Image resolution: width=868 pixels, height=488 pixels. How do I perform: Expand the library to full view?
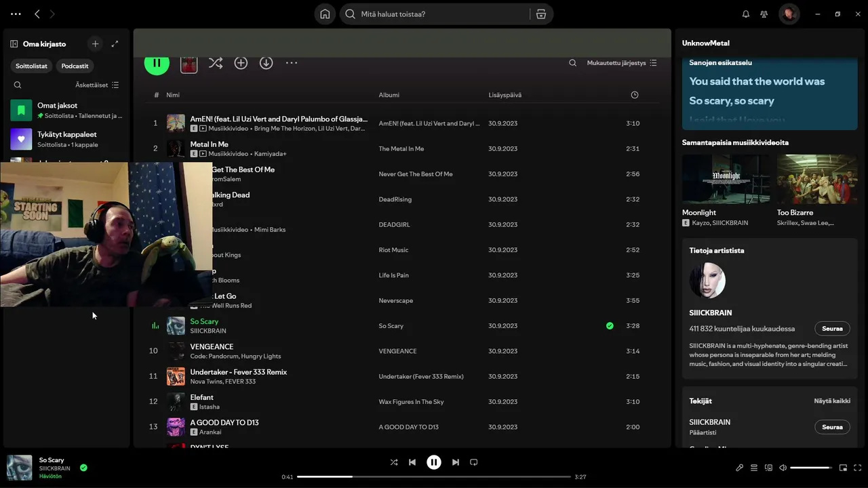(115, 43)
